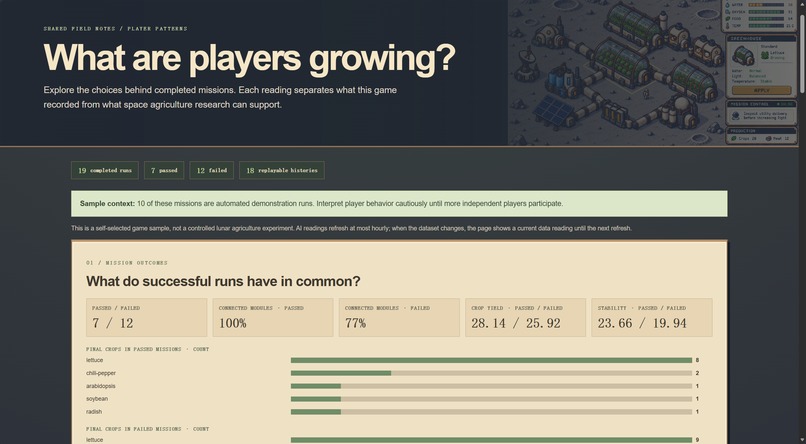Click the 'lettuce' label under failed missions
The image size is (806, 444).
click(95, 440)
